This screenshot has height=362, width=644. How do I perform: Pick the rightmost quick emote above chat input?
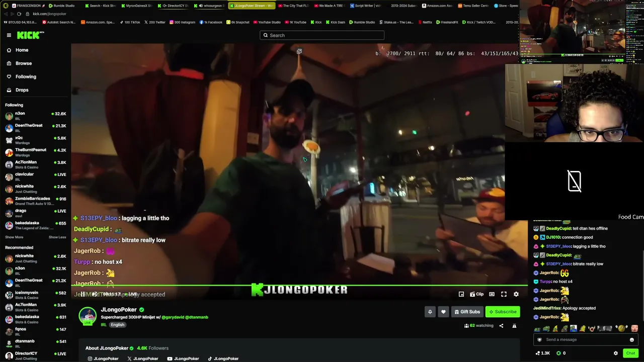[634, 329]
